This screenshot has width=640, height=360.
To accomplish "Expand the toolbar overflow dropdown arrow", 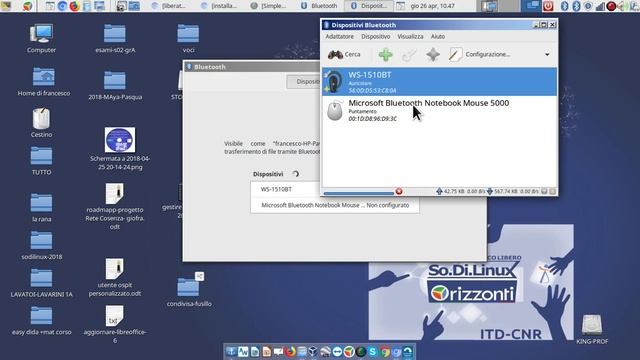I will (x=547, y=54).
